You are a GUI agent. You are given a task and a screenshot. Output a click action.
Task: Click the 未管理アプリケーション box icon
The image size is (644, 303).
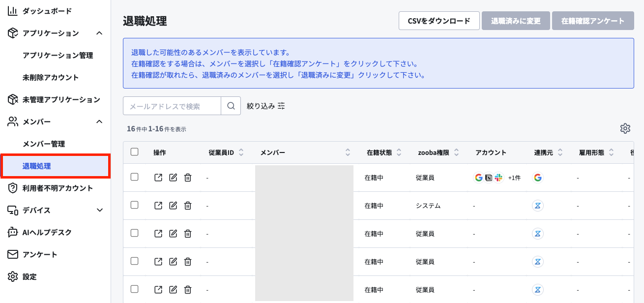click(13, 99)
